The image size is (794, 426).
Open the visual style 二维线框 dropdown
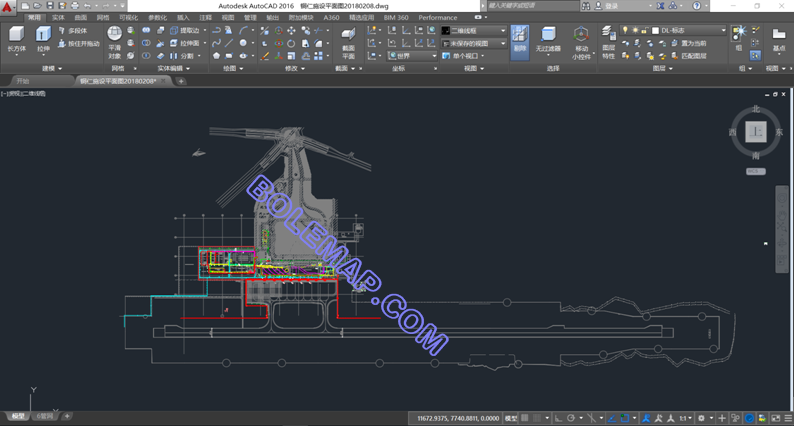473,30
